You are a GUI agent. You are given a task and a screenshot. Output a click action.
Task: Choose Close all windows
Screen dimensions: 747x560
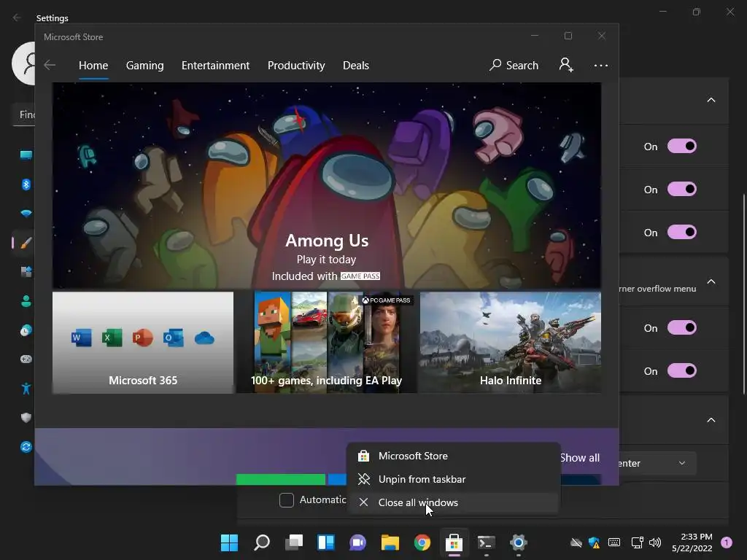[454, 502]
